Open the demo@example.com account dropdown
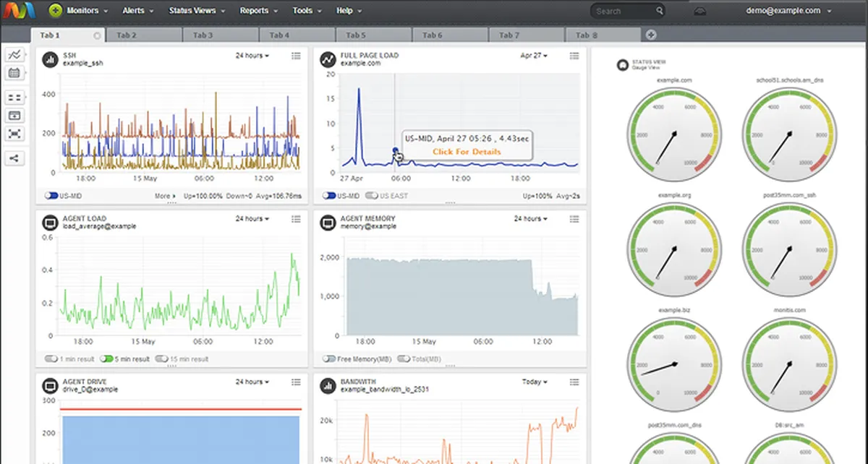 click(788, 11)
